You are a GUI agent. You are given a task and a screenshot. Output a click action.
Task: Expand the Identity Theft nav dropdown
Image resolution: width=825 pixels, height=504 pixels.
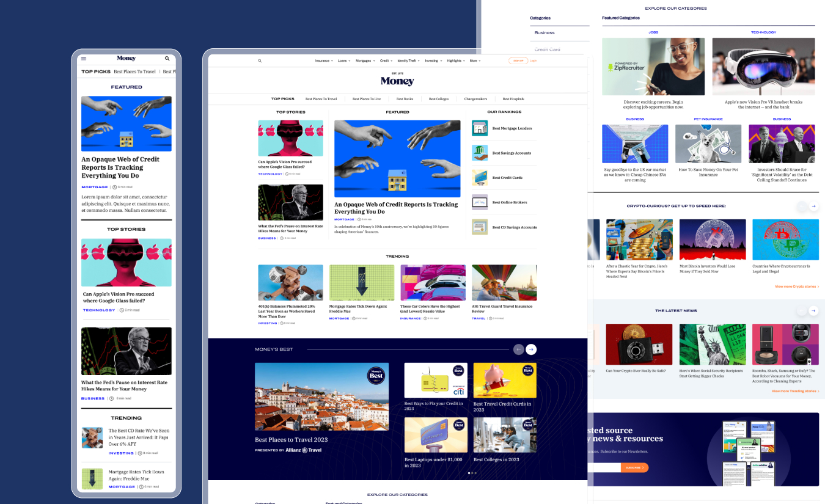[x=408, y=61]
